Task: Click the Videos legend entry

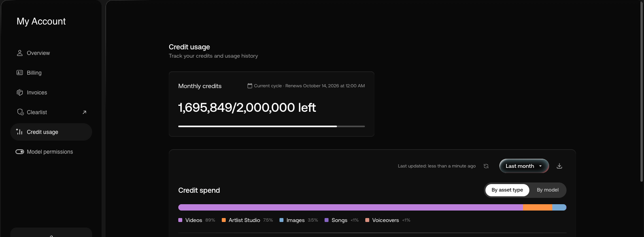Action: (196, 220)
